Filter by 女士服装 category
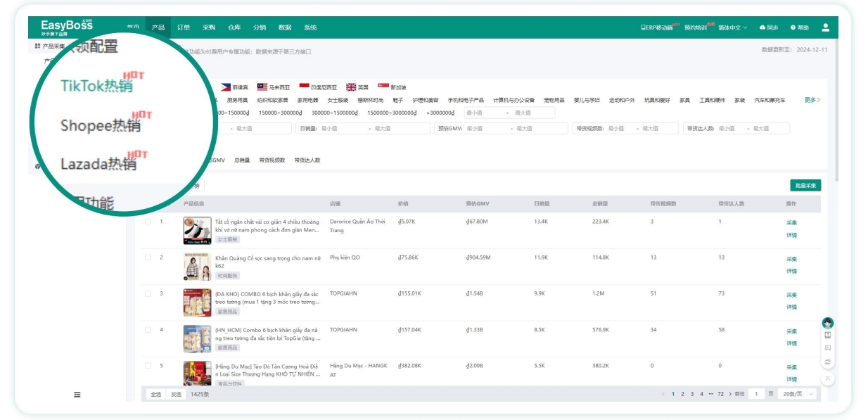Viewport: 868px width, 420px height. [x=338, y=100]
